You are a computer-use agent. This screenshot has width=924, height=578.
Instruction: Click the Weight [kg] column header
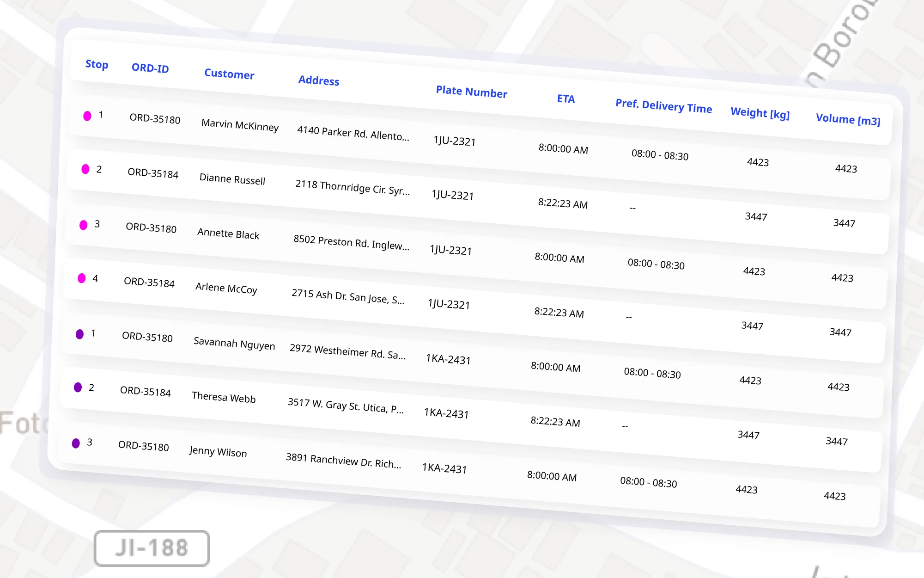(x=760, y=113)
